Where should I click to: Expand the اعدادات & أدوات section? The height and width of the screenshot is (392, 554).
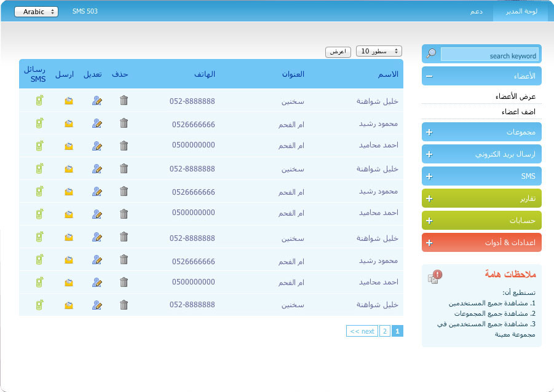click(429, 243)
